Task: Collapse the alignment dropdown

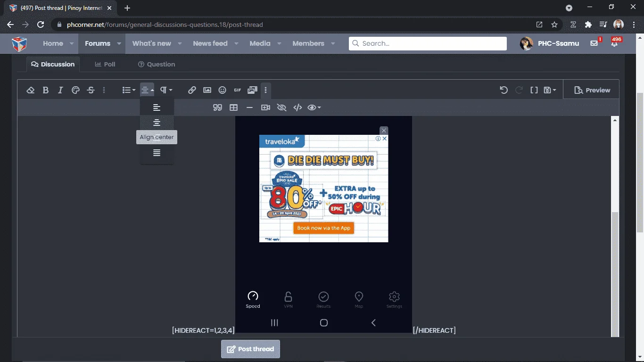Action: [x=147, y=90]
